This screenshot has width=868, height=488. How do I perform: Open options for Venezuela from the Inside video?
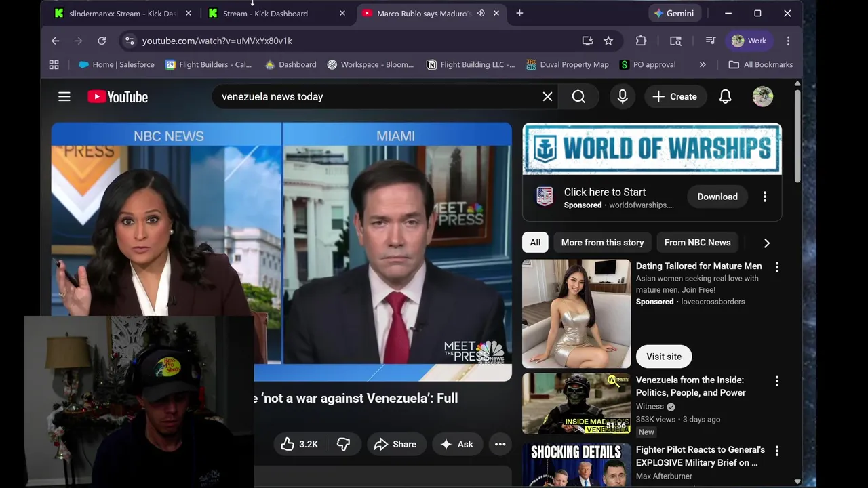[777, 381]
